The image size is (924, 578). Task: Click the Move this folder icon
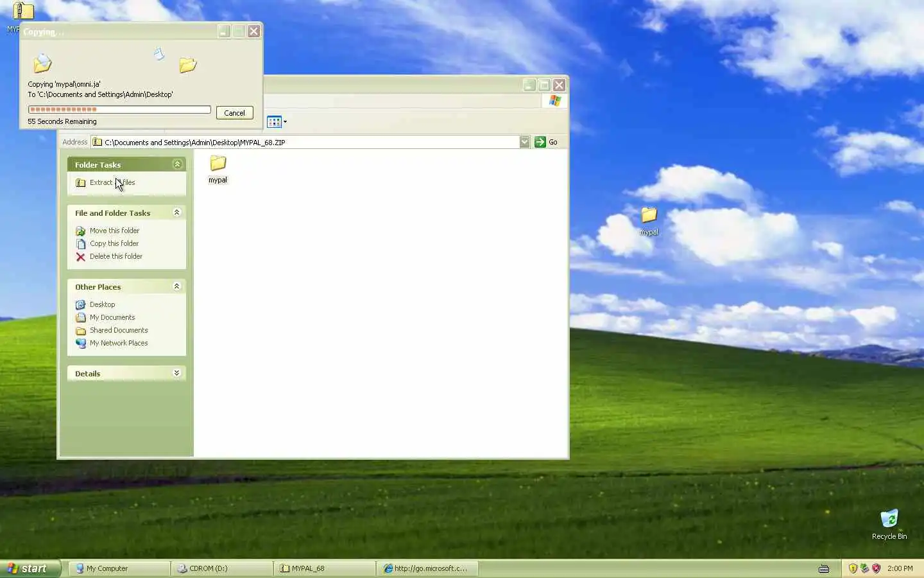pos(80,231)
